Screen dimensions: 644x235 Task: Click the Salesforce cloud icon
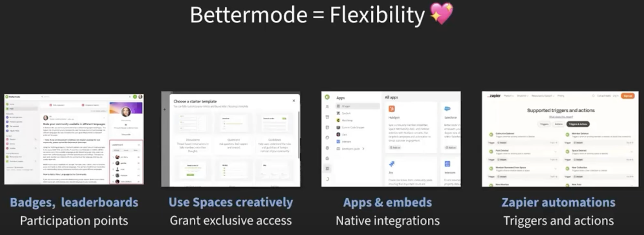point(447,109)
